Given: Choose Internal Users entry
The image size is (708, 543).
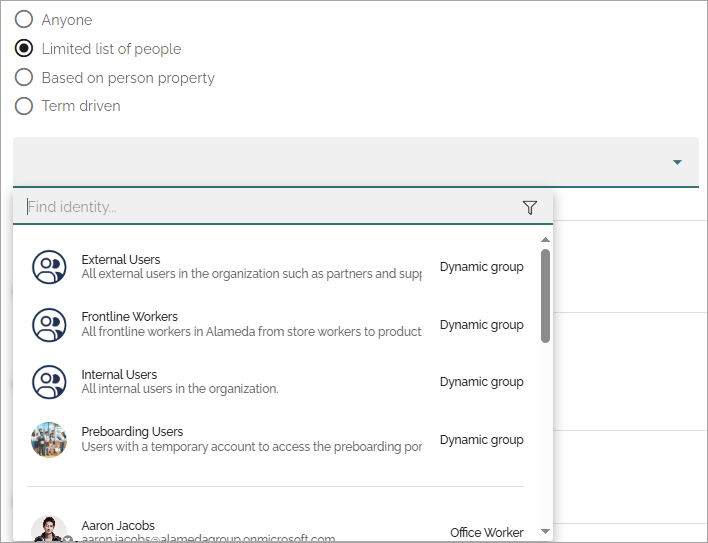Looking at the screenshot, I should click(x=278, y=382).
